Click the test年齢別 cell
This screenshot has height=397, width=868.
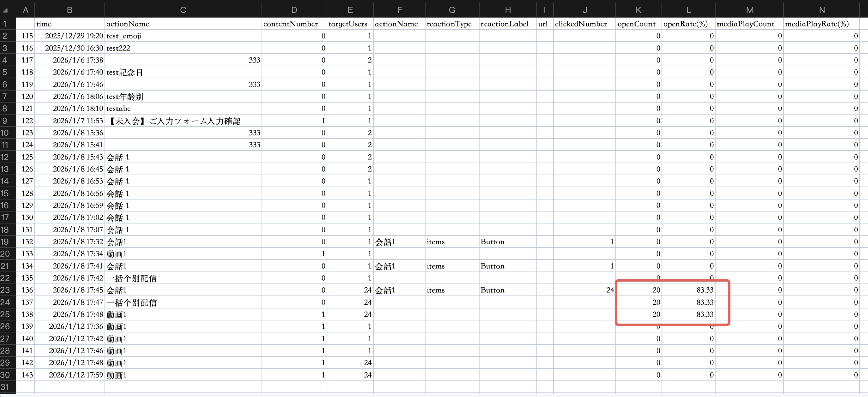coord(125,97)
